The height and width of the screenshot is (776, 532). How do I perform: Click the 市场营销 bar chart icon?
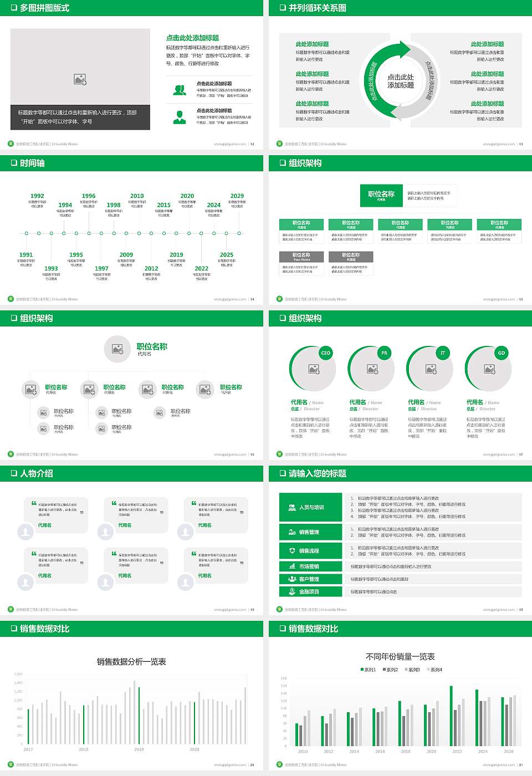tap(292, 566)
